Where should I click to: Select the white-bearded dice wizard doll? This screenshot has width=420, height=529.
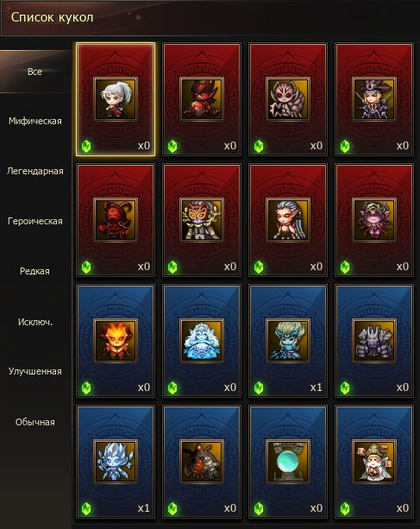pyautogui.click(x=374, y=462)
